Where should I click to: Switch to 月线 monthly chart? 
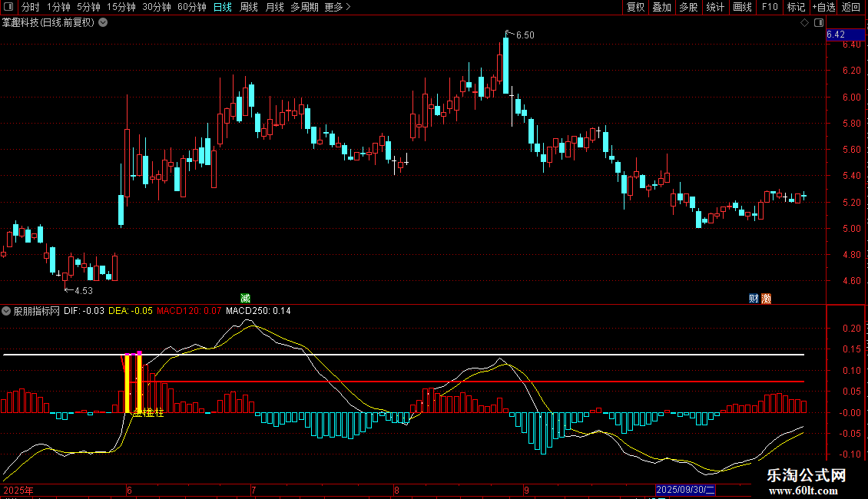pyautogui.click(x=274, y=7)
